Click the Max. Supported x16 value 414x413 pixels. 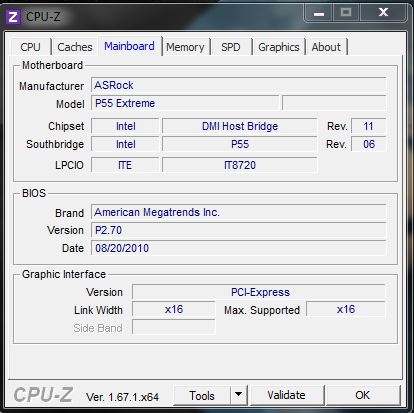point(346,309)
